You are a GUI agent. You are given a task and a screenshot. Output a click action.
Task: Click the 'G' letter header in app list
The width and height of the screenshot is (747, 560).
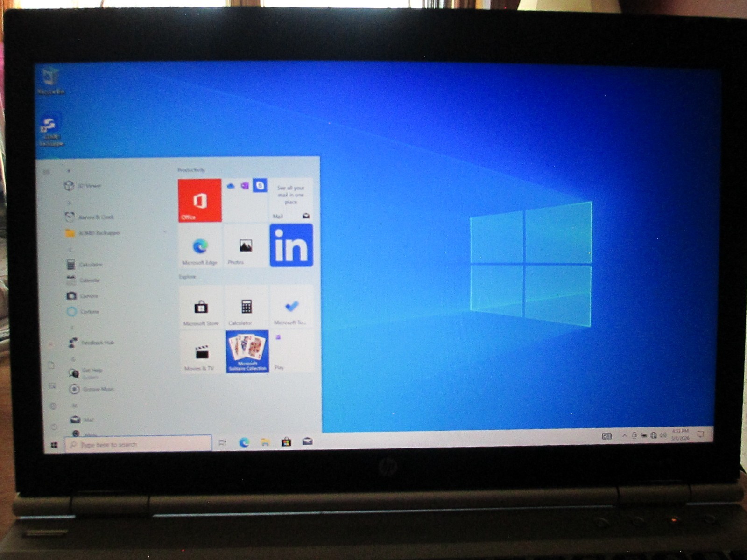[x=73, y=359]
